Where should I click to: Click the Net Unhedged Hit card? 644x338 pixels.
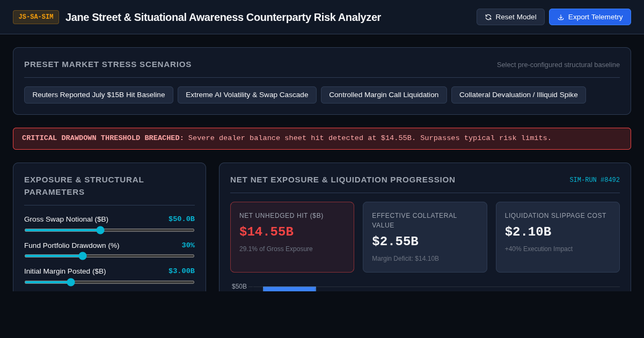point(292,237)
